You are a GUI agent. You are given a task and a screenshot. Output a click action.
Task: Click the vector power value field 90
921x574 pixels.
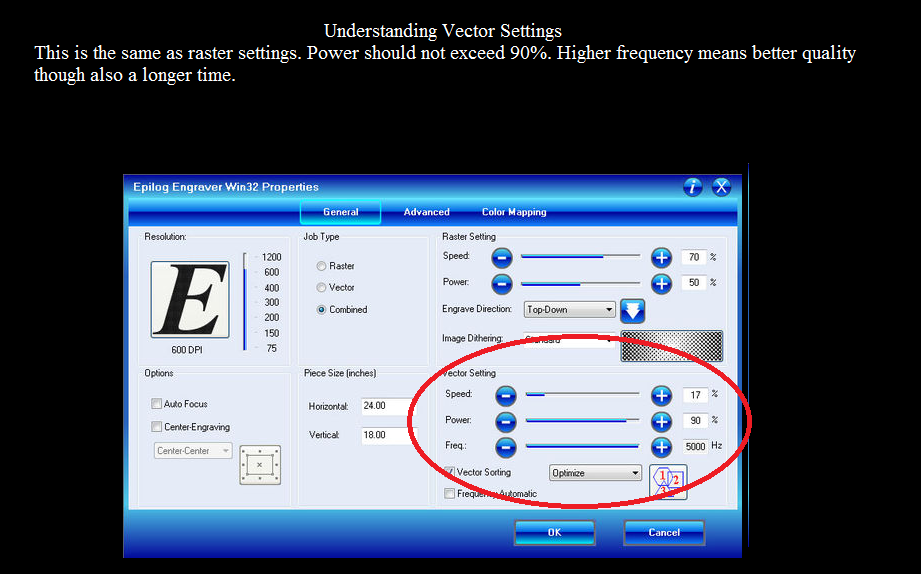[x=695, y=421]
